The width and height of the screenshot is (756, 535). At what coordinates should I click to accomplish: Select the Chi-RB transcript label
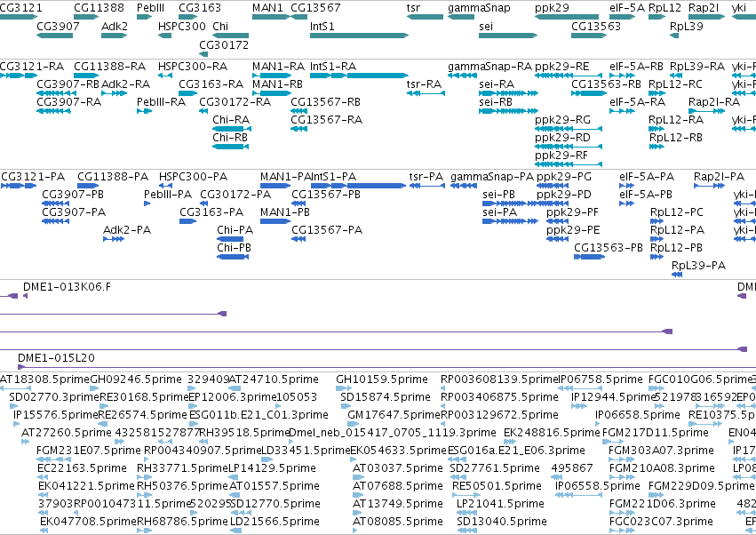click(230, 138)
